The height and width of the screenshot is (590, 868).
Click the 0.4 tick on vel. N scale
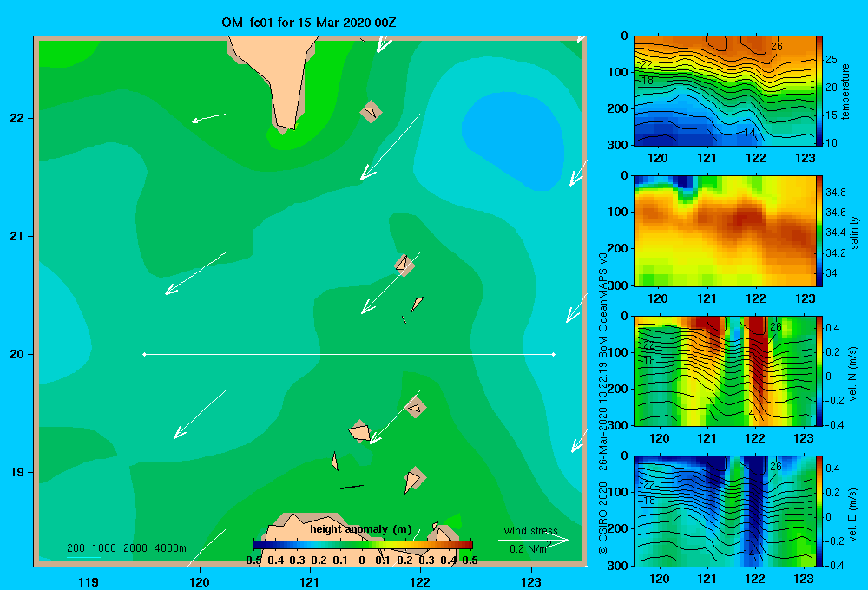(832, 328)
